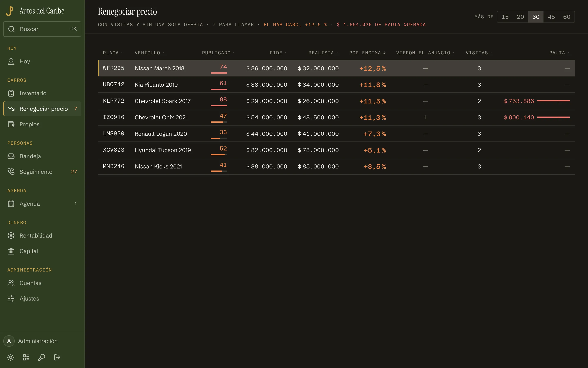588x368 pixels.
Task: Set threshold to 20 days
Action: click(x=520, y=17)
